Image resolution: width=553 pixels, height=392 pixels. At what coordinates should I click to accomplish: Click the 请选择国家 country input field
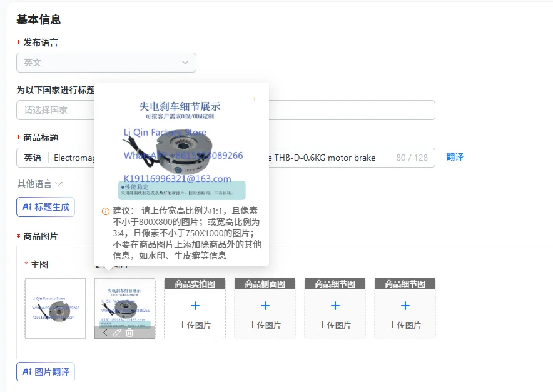[x=226, y=110]
